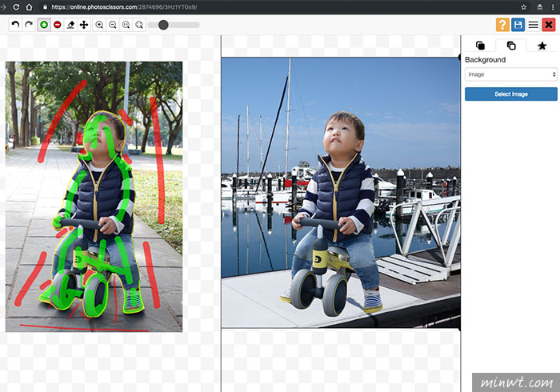Zoom in on the image

click(x=99, y=25)
